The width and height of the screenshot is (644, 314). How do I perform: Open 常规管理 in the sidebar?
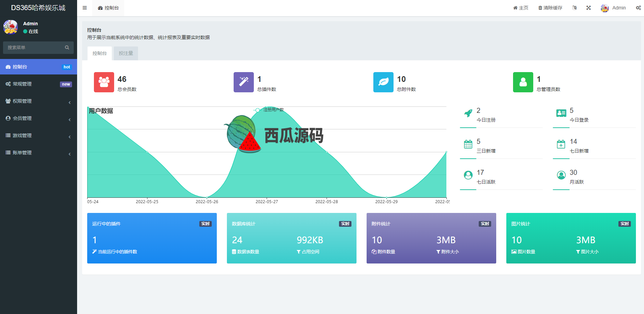(38, 84)
